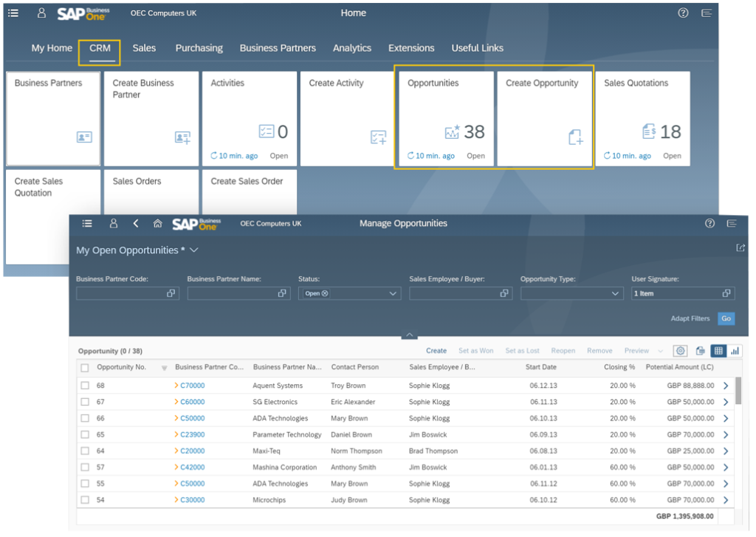The image size is (756, 537).
Task: Open details arrow for opportunity 57
Action: pyautogui.click(x=726, y=468)
